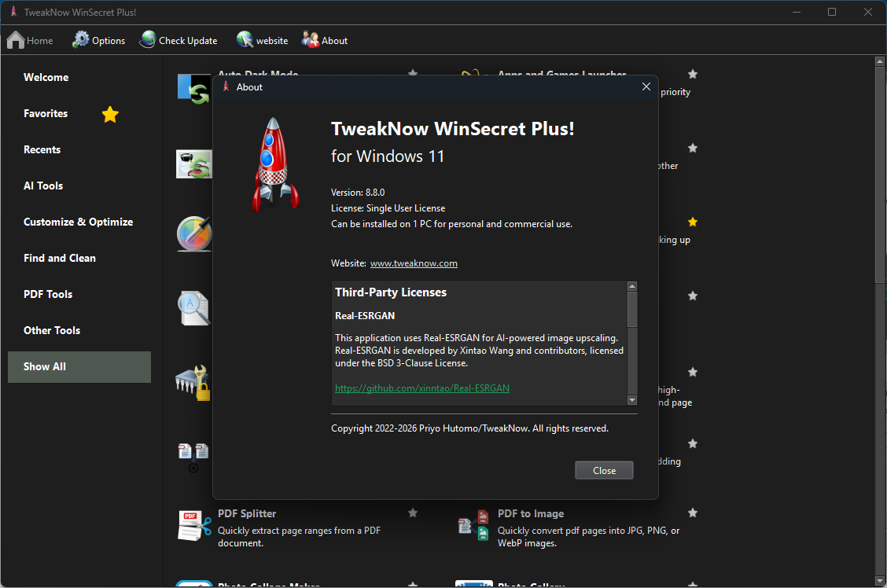
Task: Select Customize & Optimize category
Action: point(79,222)
